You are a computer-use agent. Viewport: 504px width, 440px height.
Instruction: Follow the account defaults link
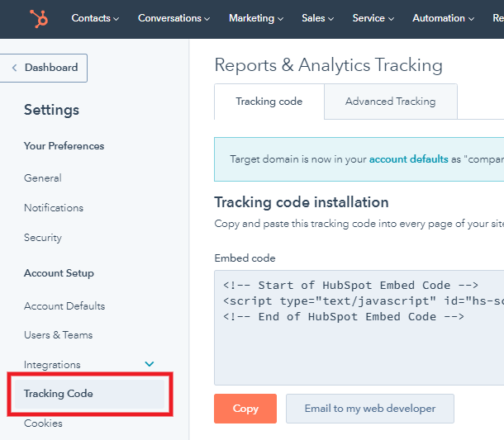pyautogui.click(x=408, y=159)
